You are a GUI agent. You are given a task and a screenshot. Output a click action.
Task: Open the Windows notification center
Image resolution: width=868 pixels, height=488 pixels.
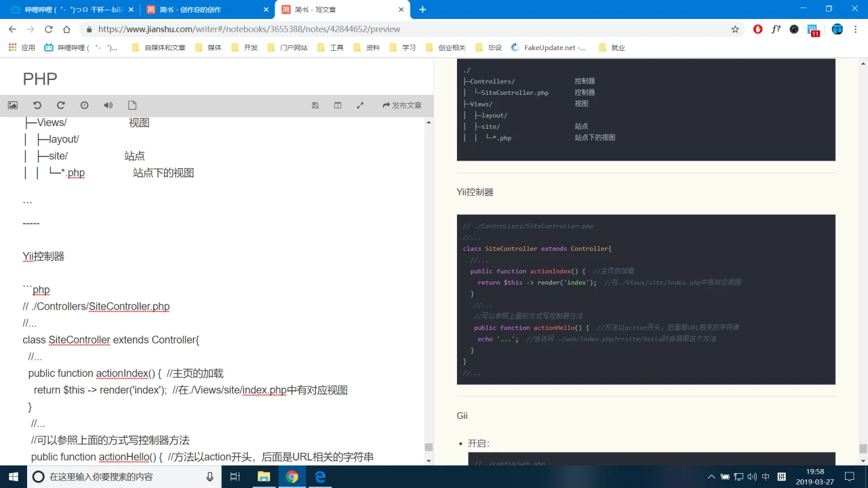[x=850, y=476]
